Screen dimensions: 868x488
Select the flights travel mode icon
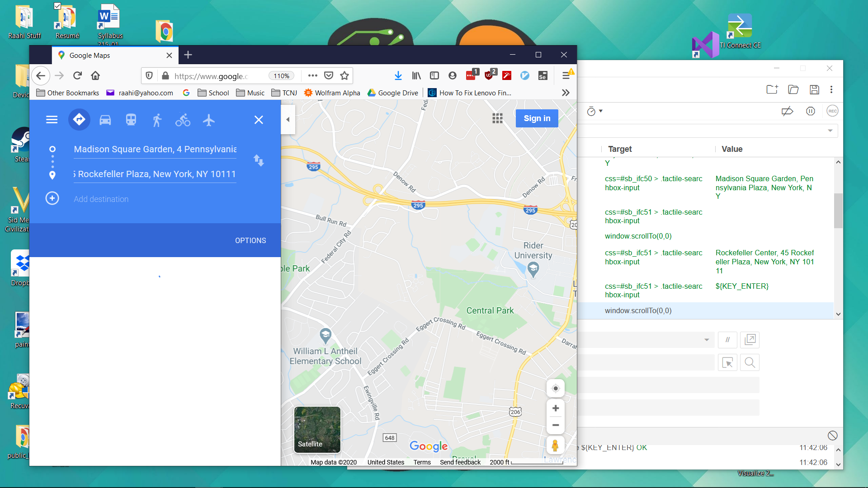click(209, 120)
